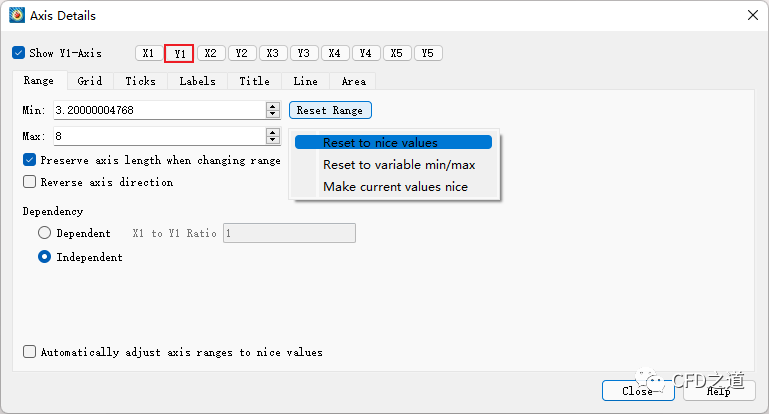Click into the Max value field

160,136
